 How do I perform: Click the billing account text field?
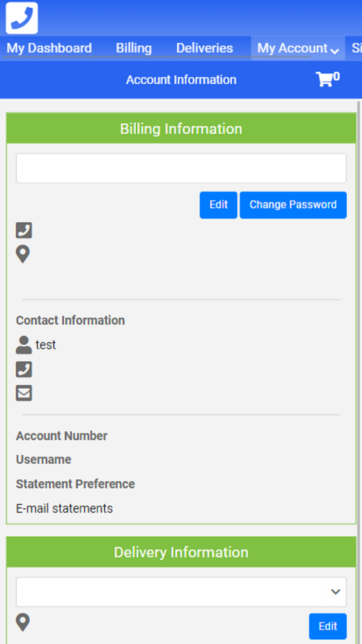(x=181, y=168)
